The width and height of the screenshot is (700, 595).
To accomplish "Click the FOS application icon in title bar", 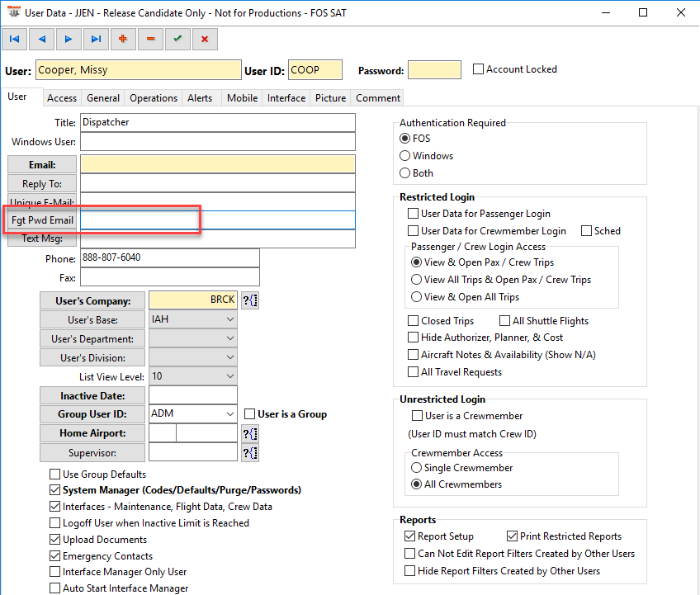I will pos(14,12).
